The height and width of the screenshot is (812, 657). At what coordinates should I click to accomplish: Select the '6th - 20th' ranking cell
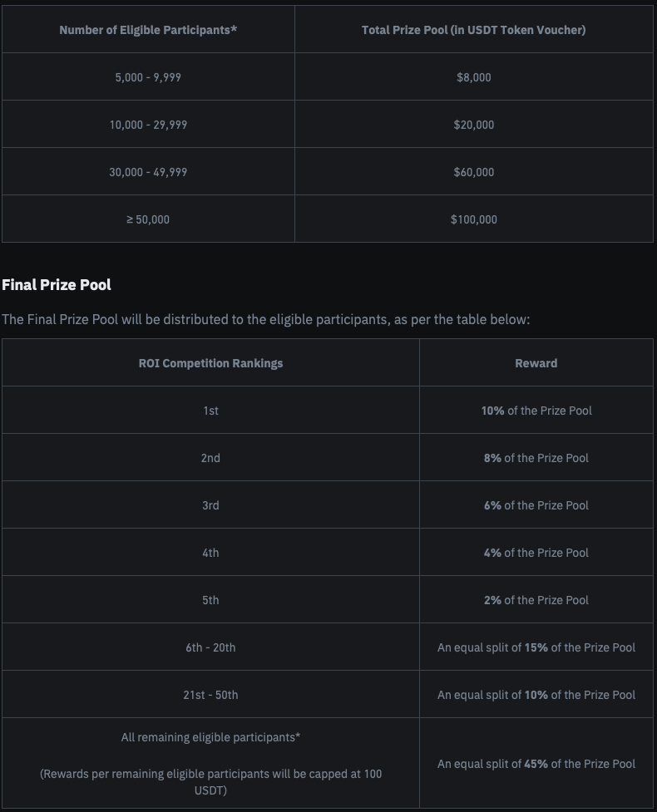(210, 647)
